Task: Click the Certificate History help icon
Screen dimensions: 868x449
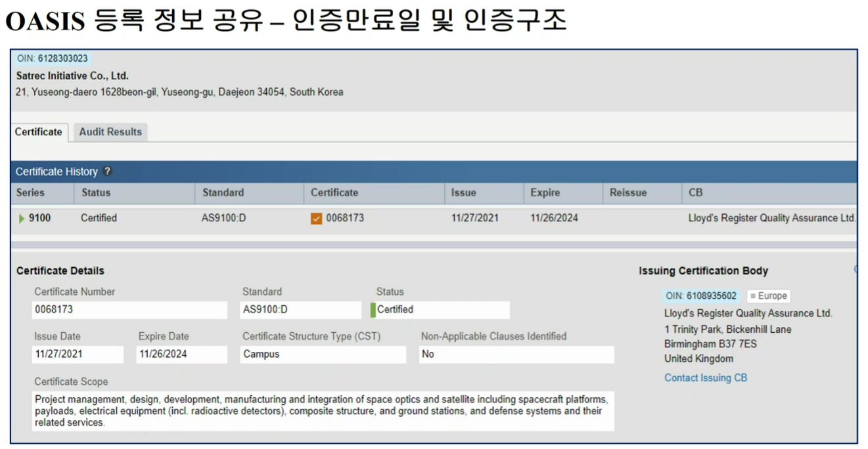Action: tap(108, 171)
